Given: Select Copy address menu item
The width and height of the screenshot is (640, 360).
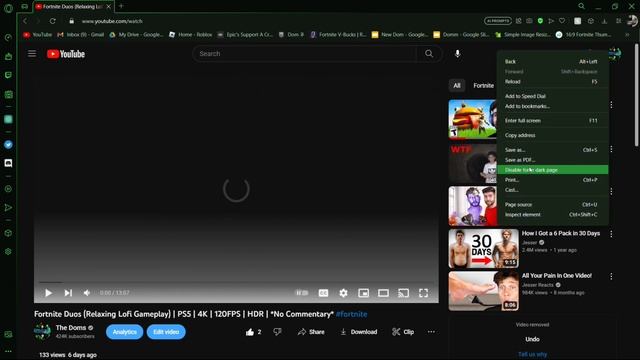Looking at the screenshot, I should point(553,135).
